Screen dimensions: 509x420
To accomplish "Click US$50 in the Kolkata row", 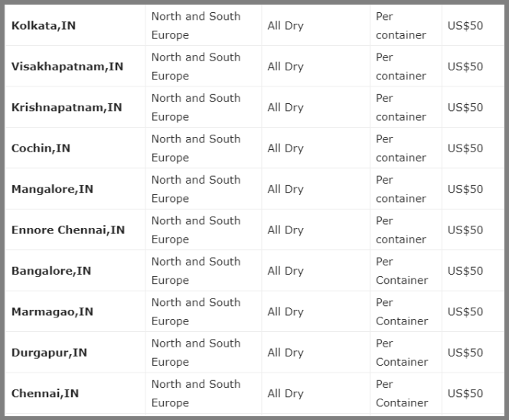I will (465, 25).
